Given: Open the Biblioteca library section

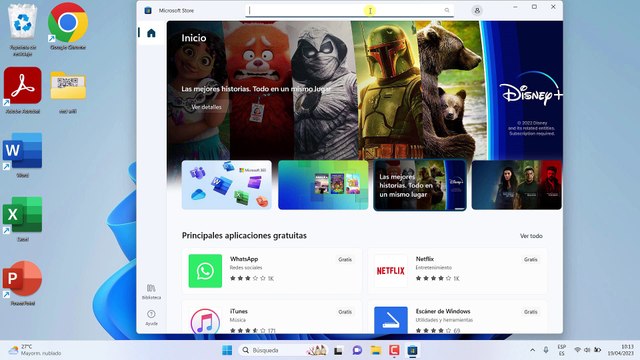Looking at the screenshot, I should [151, 292].
